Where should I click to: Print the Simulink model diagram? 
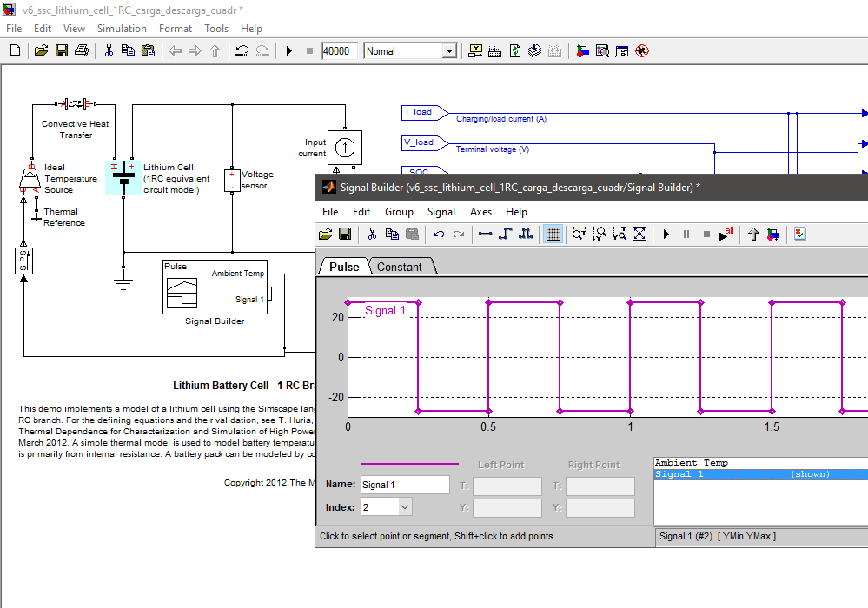[82, 51]
